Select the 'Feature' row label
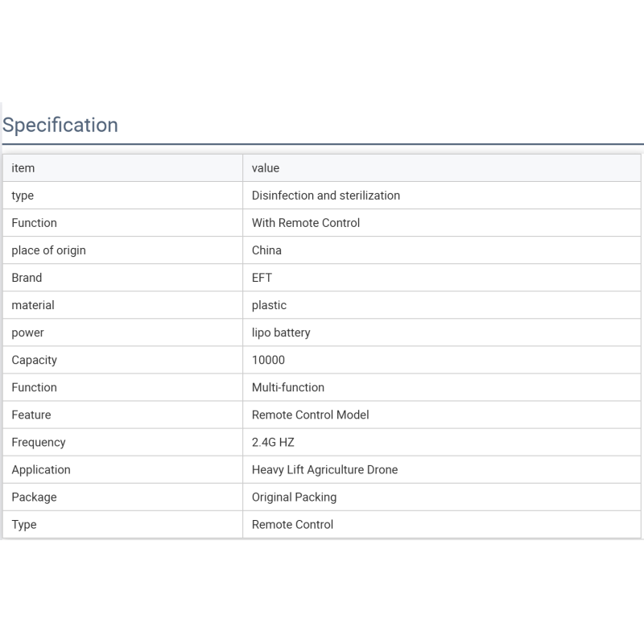Screen dimensions: 644x644 (31, 415)
